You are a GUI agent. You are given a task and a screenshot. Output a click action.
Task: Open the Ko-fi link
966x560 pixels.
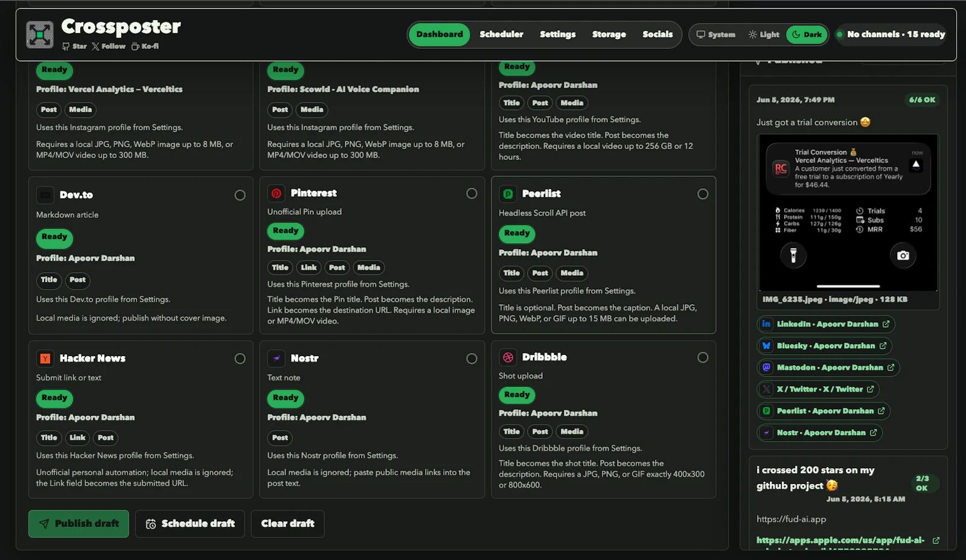145,46
